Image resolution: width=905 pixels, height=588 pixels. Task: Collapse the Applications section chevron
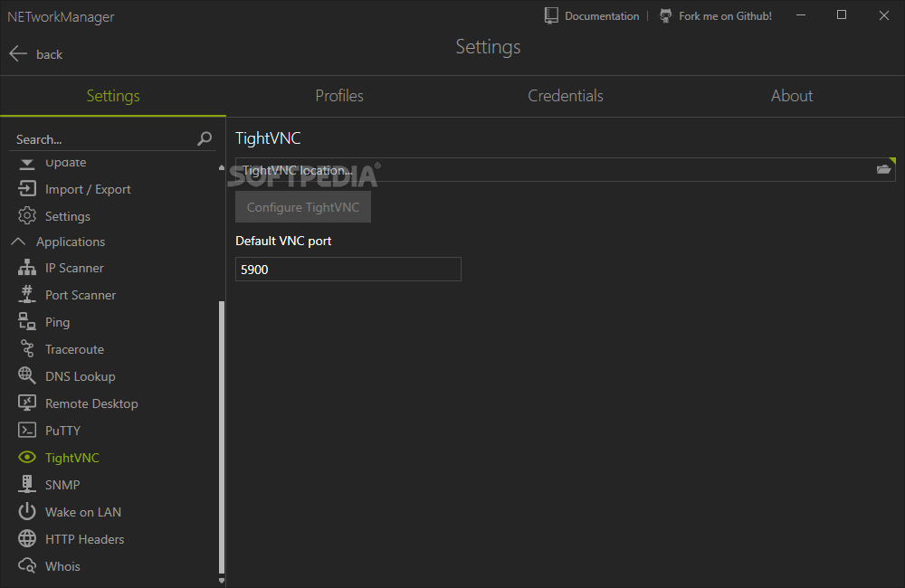(x=18, y=242)
